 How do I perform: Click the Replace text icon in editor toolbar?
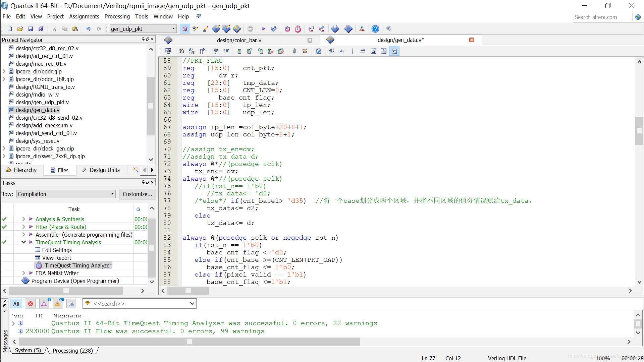coord(192,51)
